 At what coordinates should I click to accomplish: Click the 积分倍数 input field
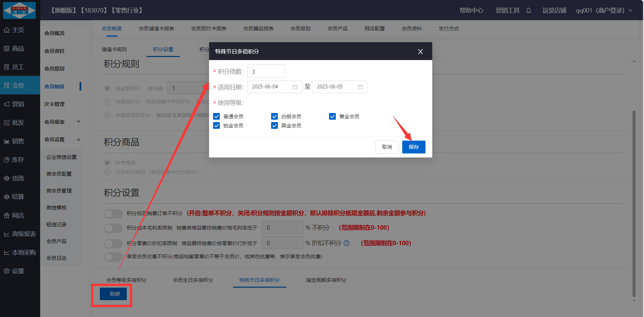click(266, 71)
